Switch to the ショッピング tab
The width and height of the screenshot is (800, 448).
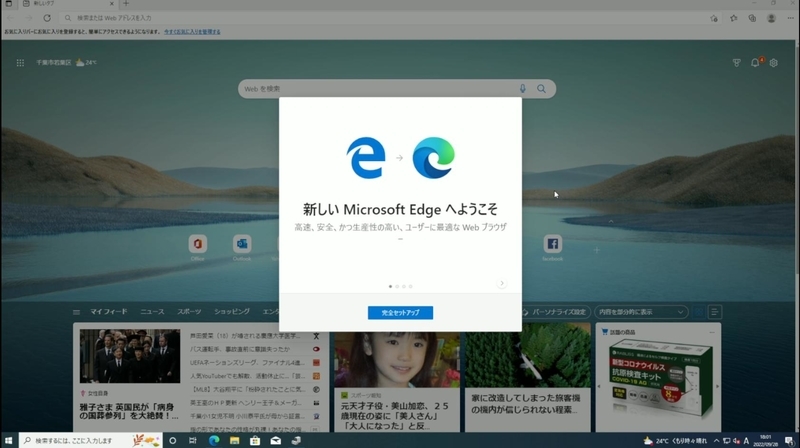tap(232, 311)
